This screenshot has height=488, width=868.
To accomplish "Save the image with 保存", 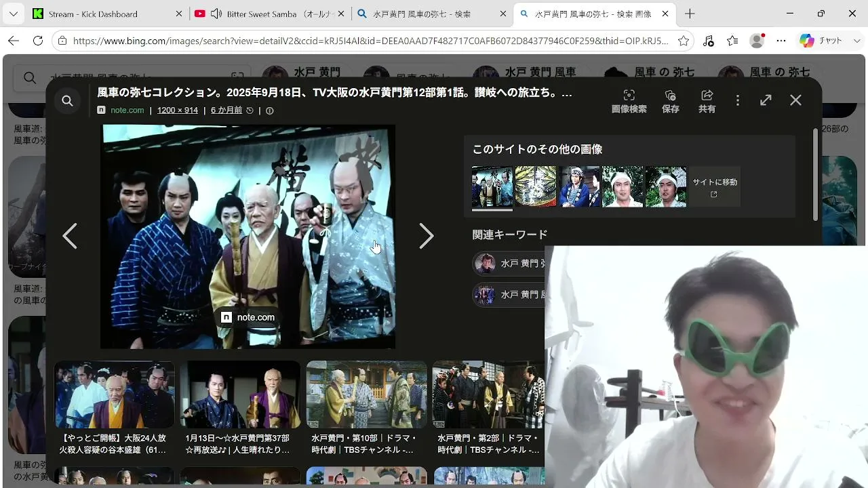I will [671, 102].
